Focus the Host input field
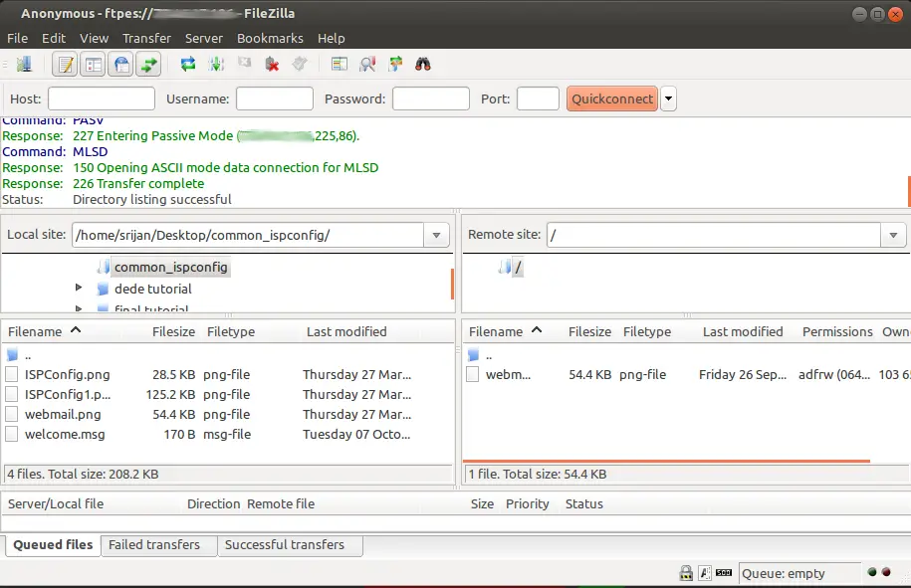Viewport: 911px width, 588px height. pyautogui.click(x=102, y=98)
